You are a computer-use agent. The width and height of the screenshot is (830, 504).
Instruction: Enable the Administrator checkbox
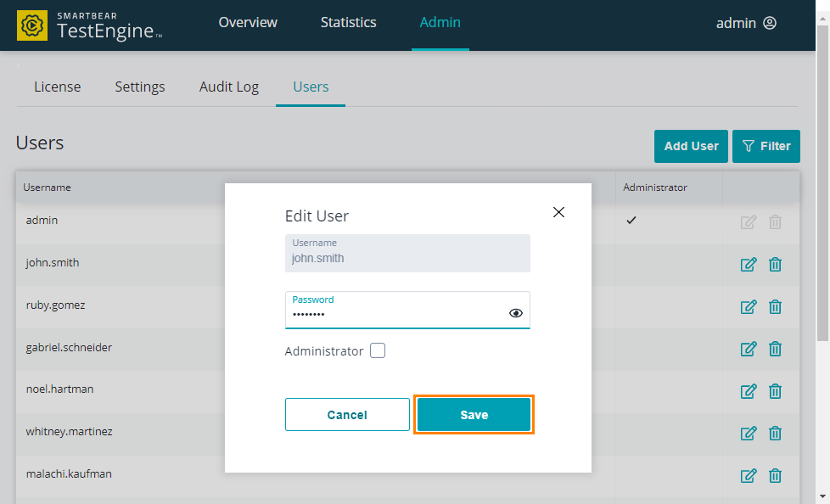pyautogui.click(x=378, y=350)
